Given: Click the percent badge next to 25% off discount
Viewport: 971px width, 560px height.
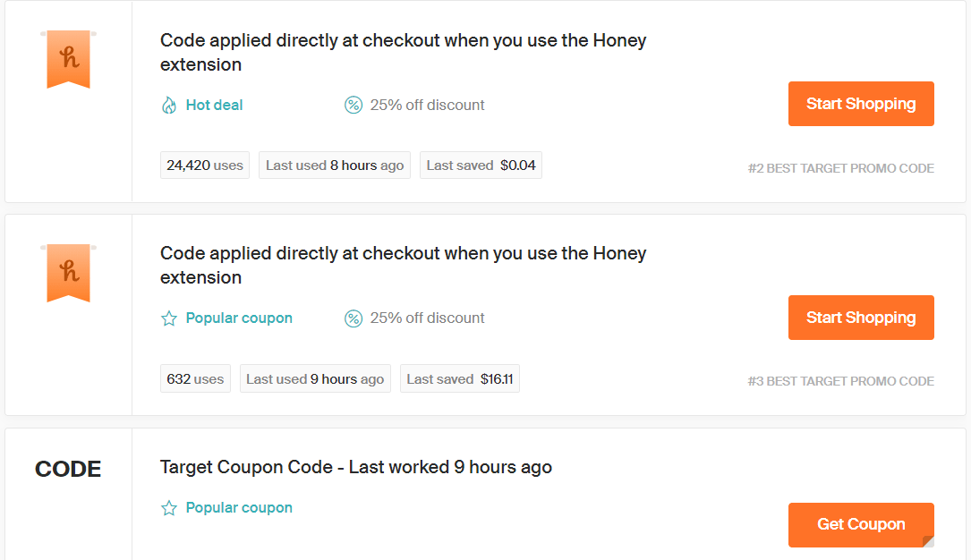Looking at the screenshot, I should click(x=353, y=105).
